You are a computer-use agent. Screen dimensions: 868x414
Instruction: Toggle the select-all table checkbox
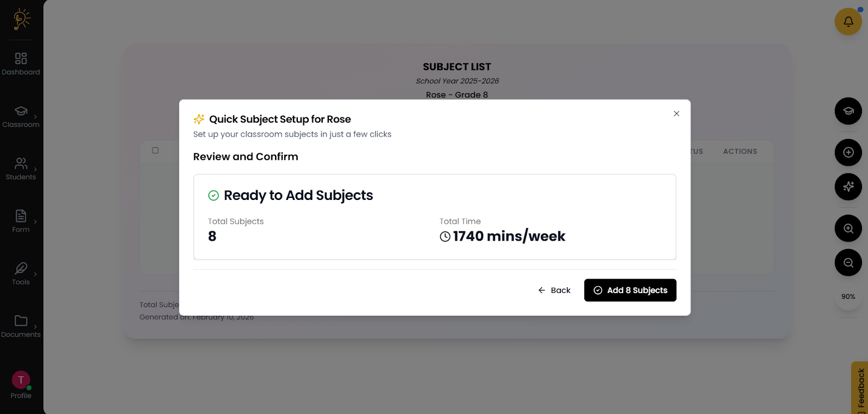155,151
